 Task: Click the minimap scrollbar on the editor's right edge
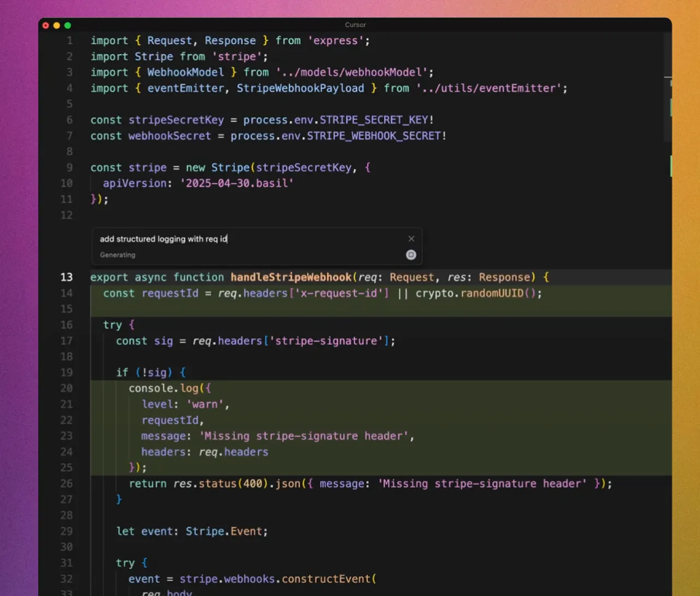click(668, 87)
